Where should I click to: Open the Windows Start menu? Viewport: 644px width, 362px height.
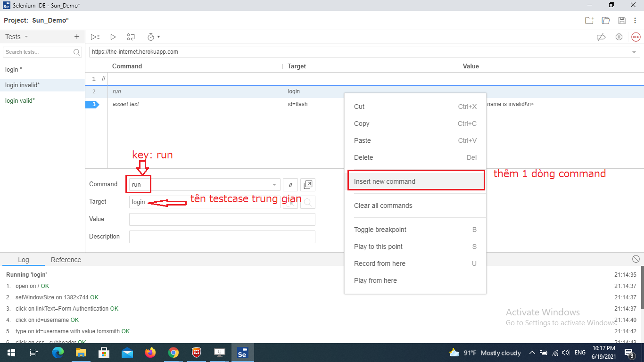pyautogui.click(x=11, y=353)
